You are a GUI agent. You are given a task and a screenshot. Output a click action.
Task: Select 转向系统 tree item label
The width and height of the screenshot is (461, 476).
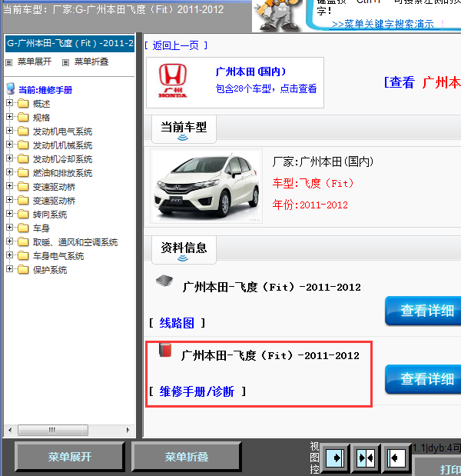[50, 215]
